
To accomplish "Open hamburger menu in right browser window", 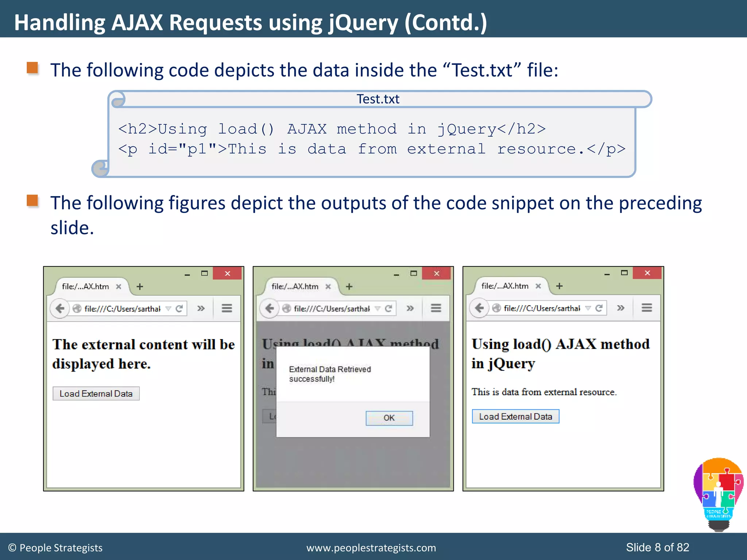I will pos(647,308).
